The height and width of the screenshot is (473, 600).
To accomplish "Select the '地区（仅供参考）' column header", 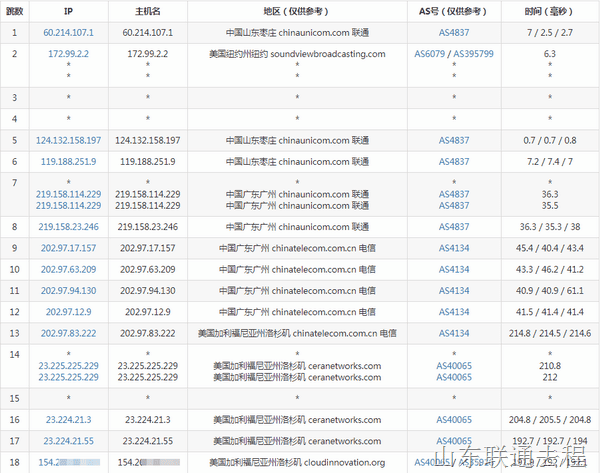I will tap(297, 11).
